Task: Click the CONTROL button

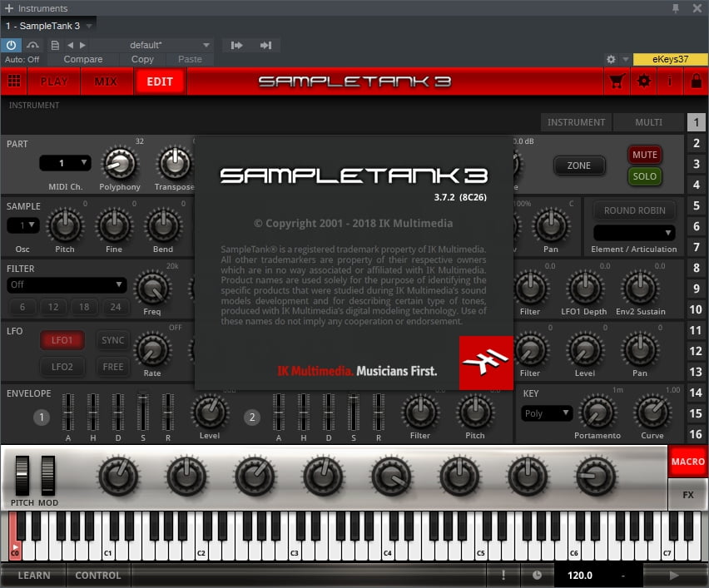Action: pos(98,575)
